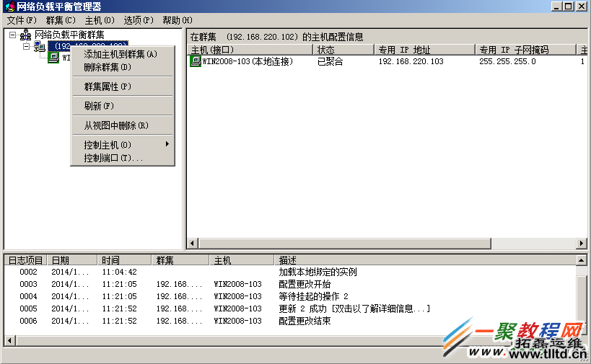Click the 11:04:42 time cell
Viewport: 591px width, 364px height.
[x=120, y=272]
